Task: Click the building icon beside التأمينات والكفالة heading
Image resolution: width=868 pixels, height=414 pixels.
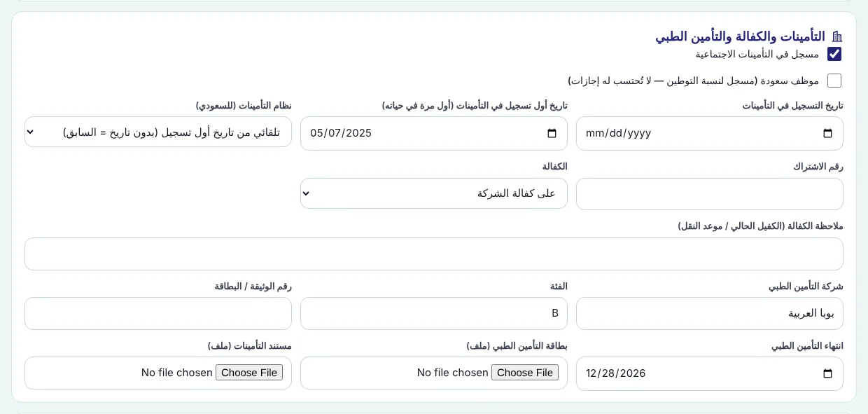Action: tap(836, 36)
